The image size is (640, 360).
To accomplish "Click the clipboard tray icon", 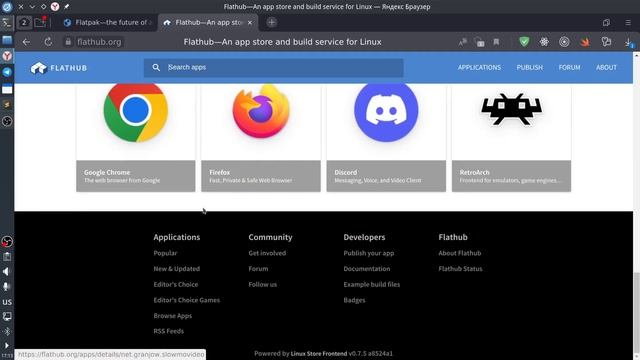I will coord(7,257).
